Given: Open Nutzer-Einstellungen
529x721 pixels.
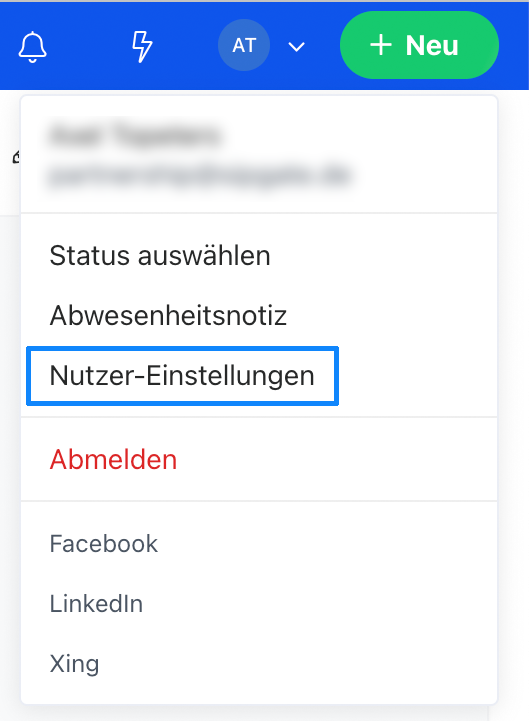Looking at the screenshot, I should tap(183, 376).
